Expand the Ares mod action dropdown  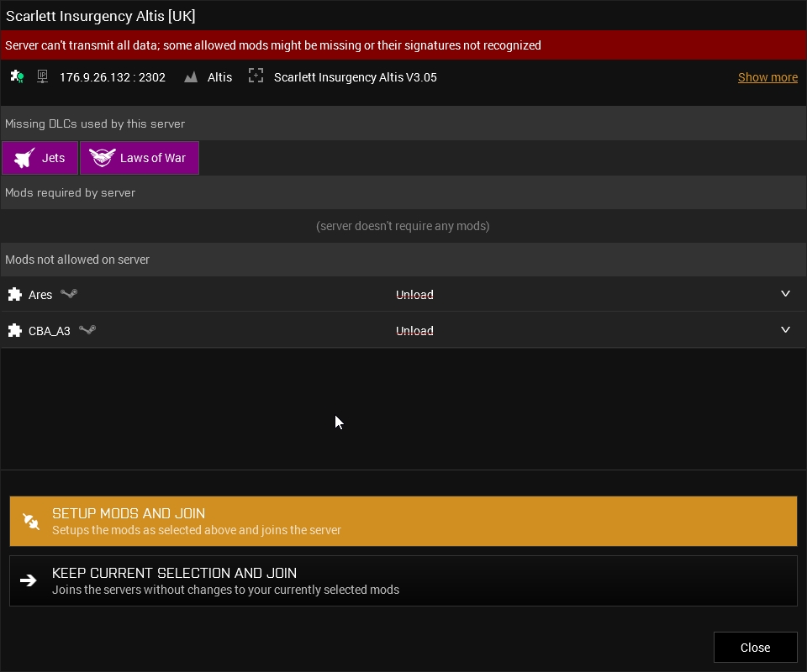(785, 294)
